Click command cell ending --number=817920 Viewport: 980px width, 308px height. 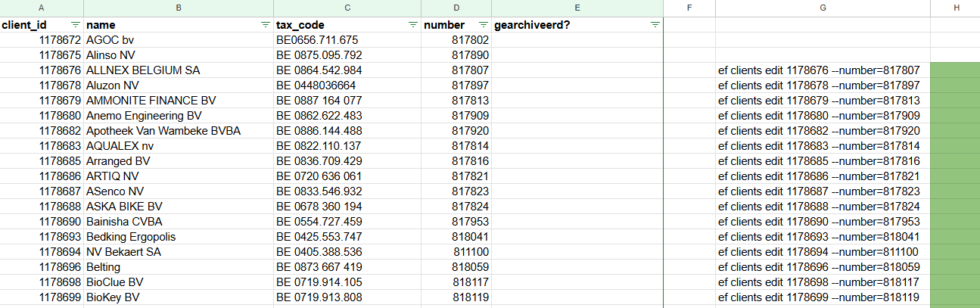[823, 131]
